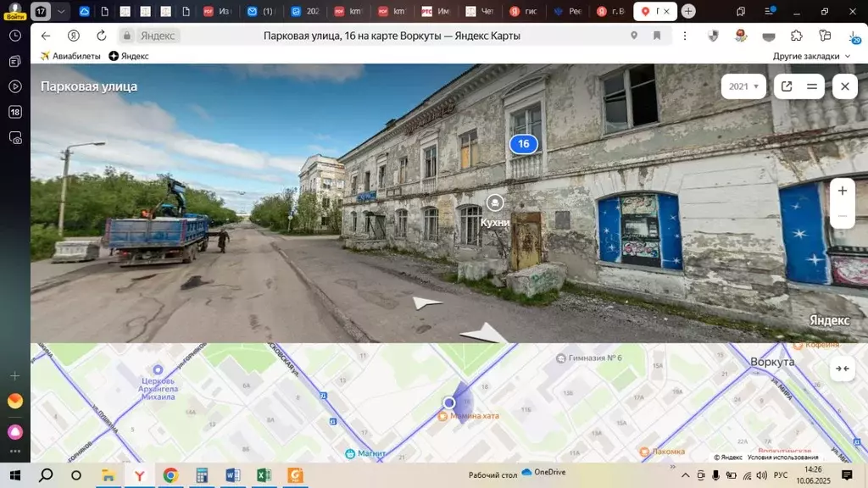This screenshot has height=488, width=868.
Task: Open panorama in new window icon
Action: (x=787, y=86)
